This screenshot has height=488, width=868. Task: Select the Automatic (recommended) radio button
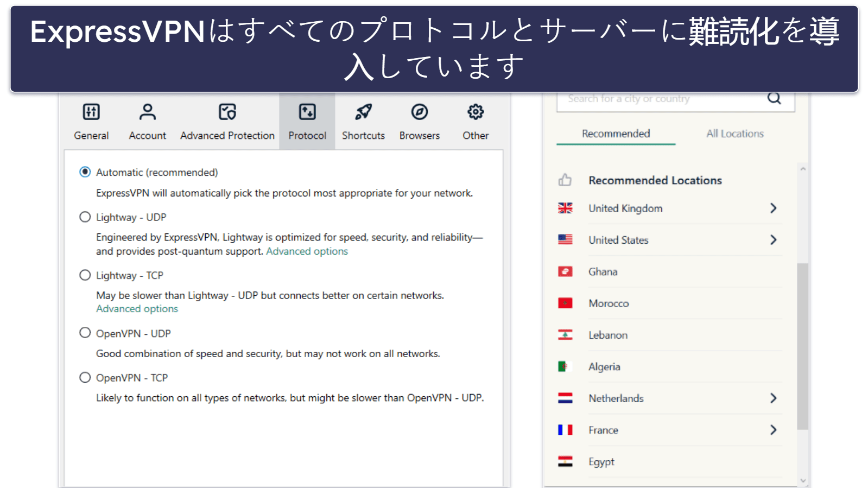click(x=85, y=172)
